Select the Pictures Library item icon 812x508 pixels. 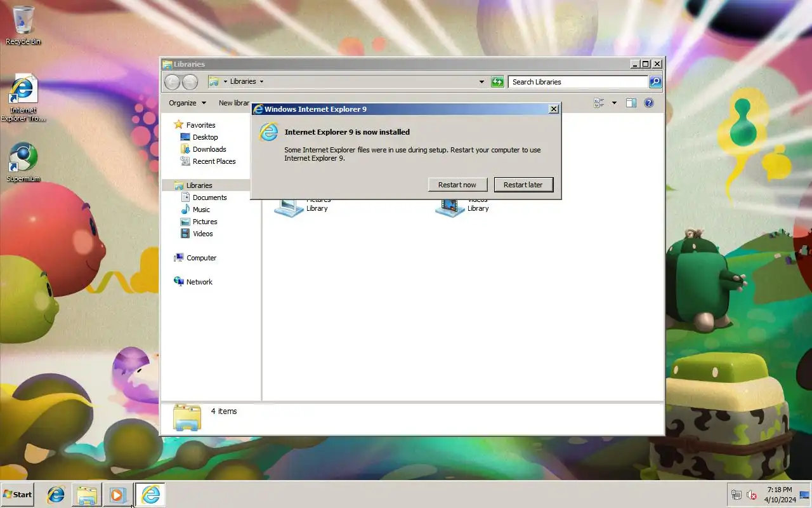pyautogui.click(x=289, y=207)
